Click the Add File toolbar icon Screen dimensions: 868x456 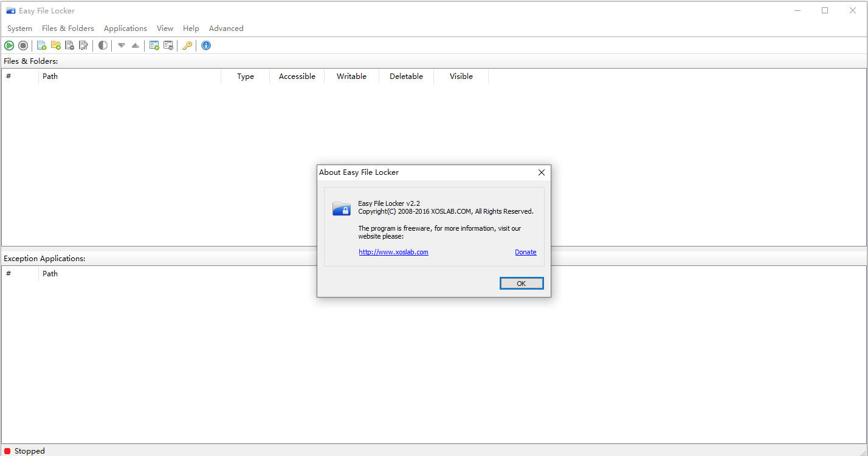click(x=42, y=46)
